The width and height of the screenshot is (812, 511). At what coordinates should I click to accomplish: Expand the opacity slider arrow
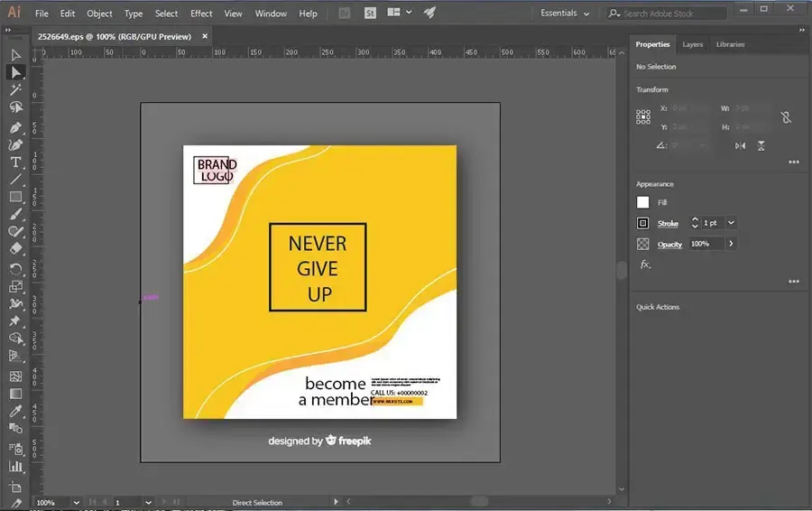point(731,244)
